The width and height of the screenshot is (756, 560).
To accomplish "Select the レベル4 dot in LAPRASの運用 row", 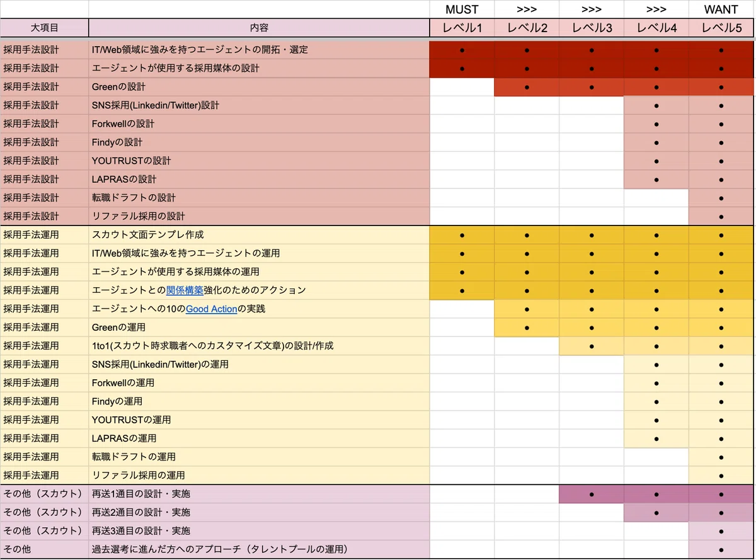I will click(x=656, y=439).
